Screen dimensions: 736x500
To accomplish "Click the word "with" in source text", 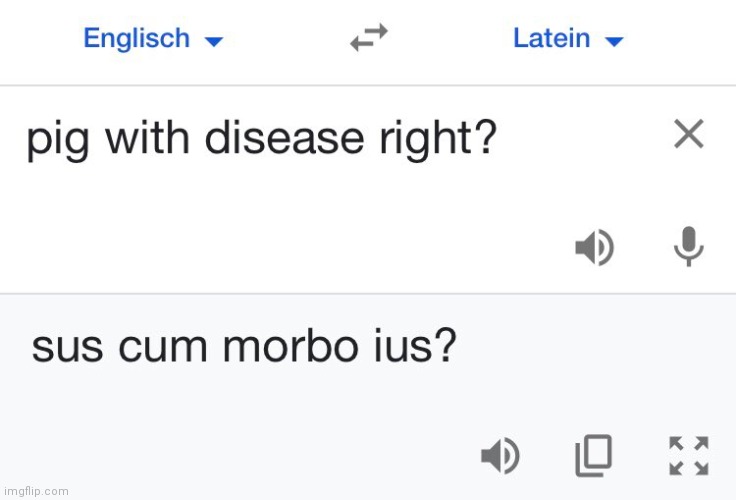I will 147,139.
